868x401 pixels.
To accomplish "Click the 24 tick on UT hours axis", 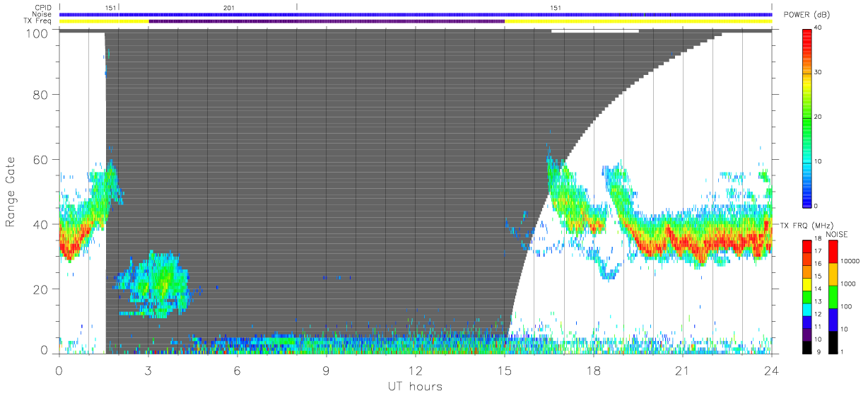I will (x=771, y=371).
